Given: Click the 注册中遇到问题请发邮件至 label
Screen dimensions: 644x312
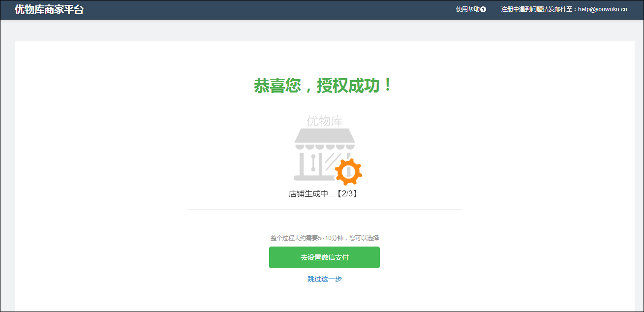Looking at the screenshot, I should coord(538,9).
